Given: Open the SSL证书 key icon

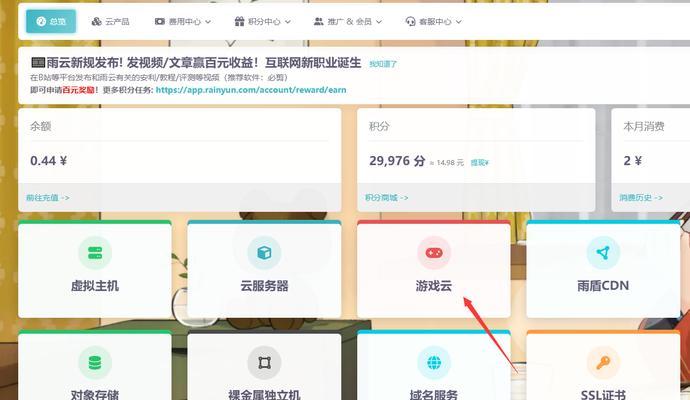Looking at the screenshot, I should pyautogui.click(x=603, y=363).
